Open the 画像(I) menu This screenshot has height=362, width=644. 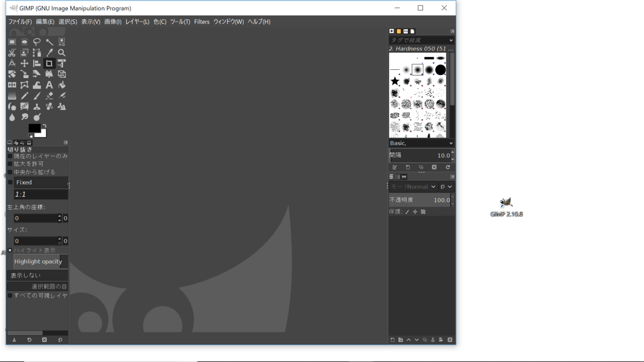point(113,21)
